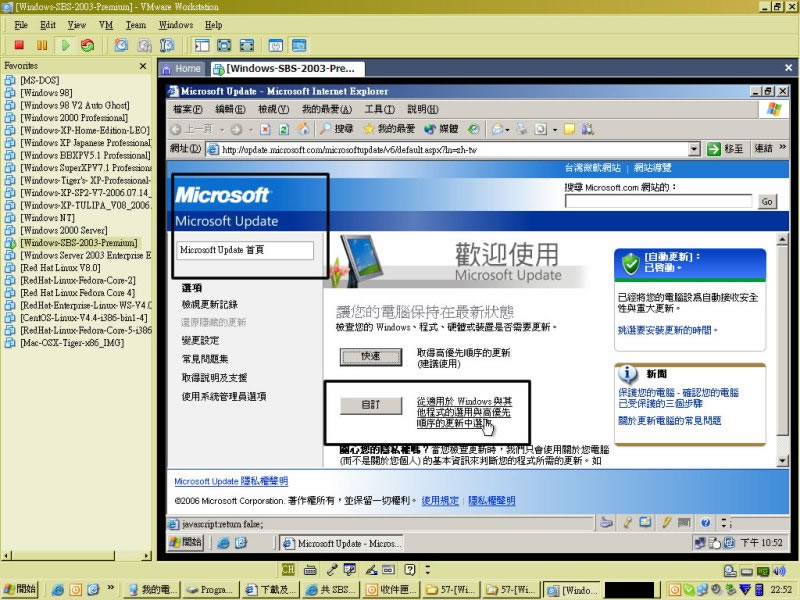The width and height of the screenshot is (800, 600).
Task: Click the VMware power on green play button
Action: pos(65,45)
